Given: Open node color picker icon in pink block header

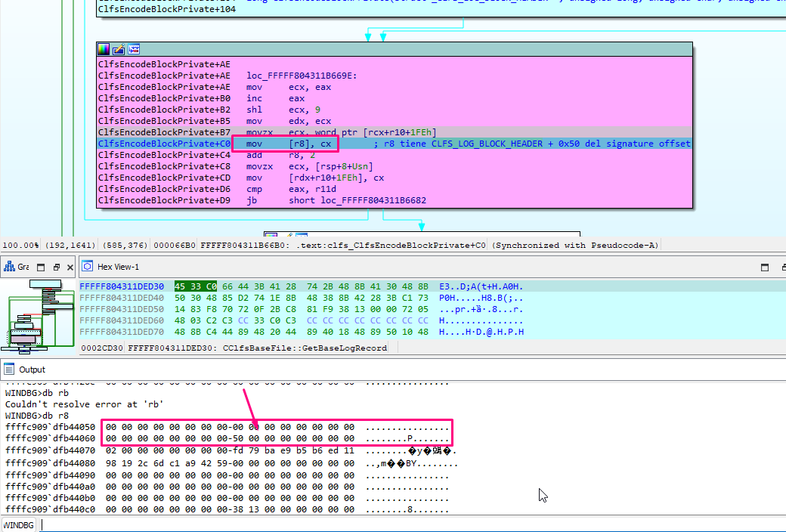Looking at the screenshot, I should [104, 49].
